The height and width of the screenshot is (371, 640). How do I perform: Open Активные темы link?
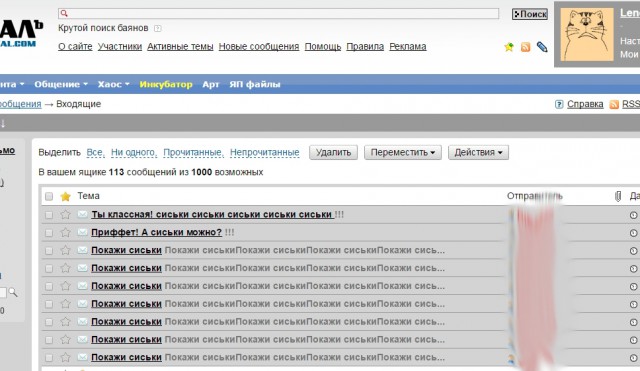point(180,47)
